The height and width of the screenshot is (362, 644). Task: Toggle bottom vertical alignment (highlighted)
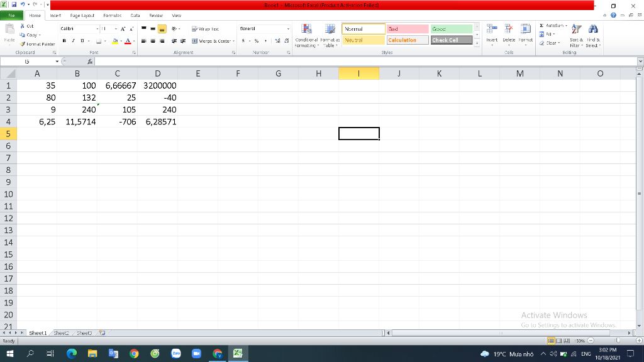point(162,29)
